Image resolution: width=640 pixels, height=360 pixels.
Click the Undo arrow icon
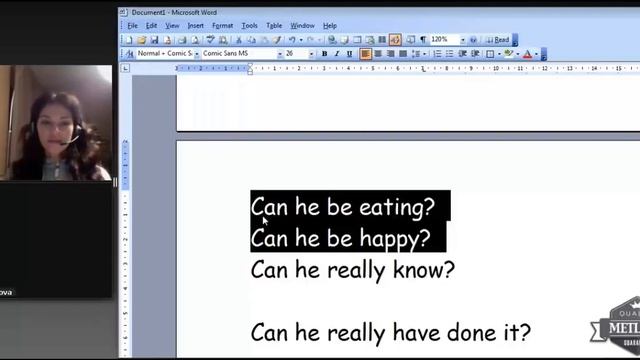(292, 40)
